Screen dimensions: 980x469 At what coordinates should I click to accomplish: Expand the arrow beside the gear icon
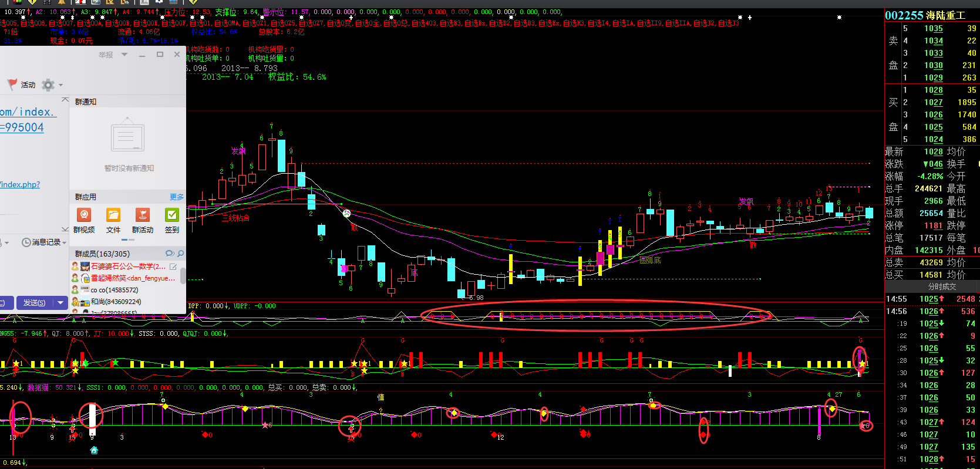click(x=60, y=86)
